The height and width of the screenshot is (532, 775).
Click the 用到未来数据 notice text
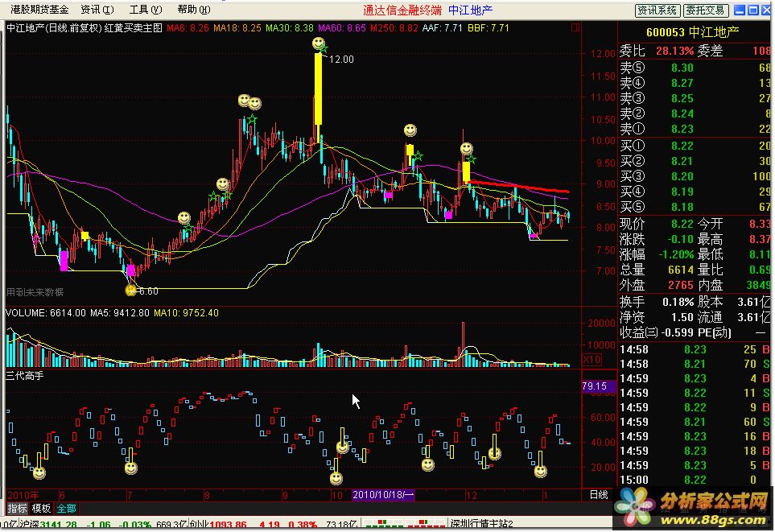click(x=35, y=292)
